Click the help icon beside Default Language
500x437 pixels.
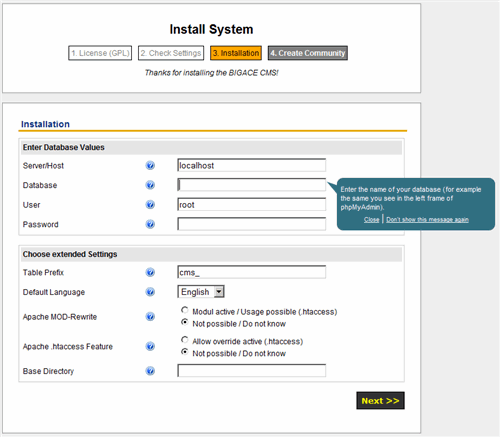(x=150, y=292)
